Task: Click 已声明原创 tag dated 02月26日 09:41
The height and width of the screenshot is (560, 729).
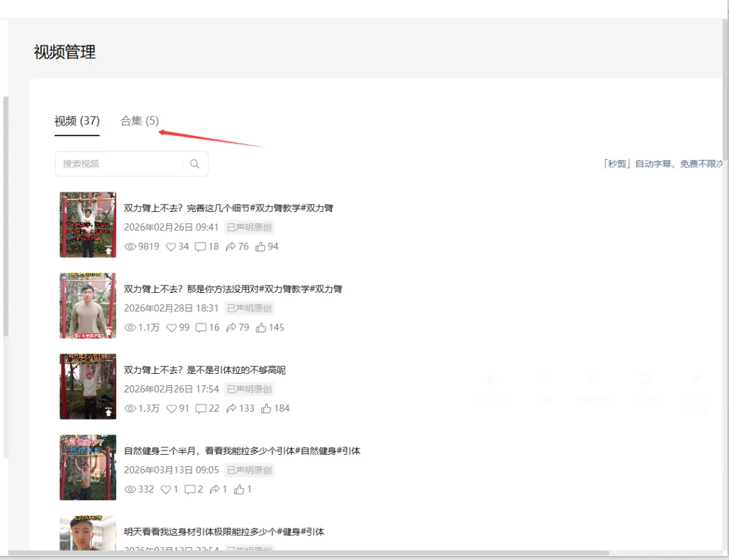Action: pos(249,227)
